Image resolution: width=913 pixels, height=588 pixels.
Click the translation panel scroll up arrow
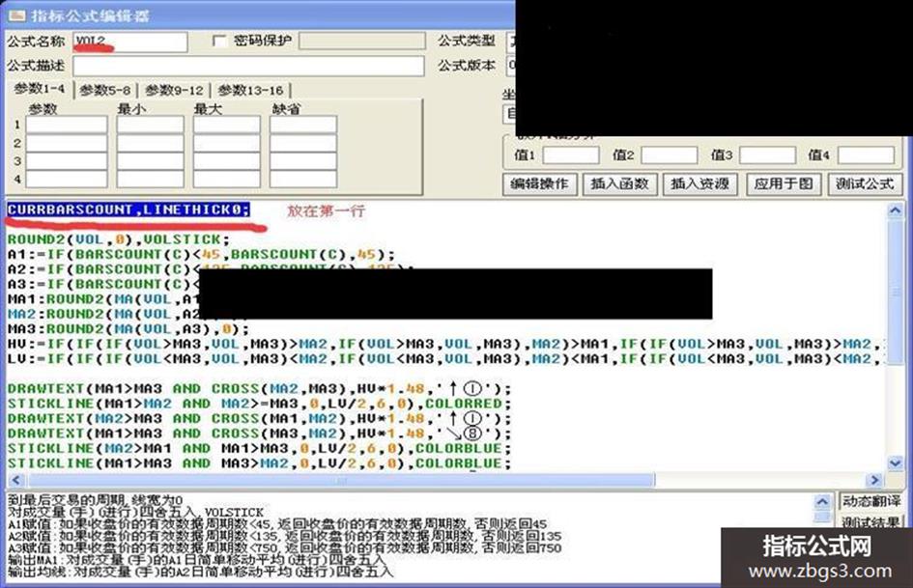click(822, 502)
